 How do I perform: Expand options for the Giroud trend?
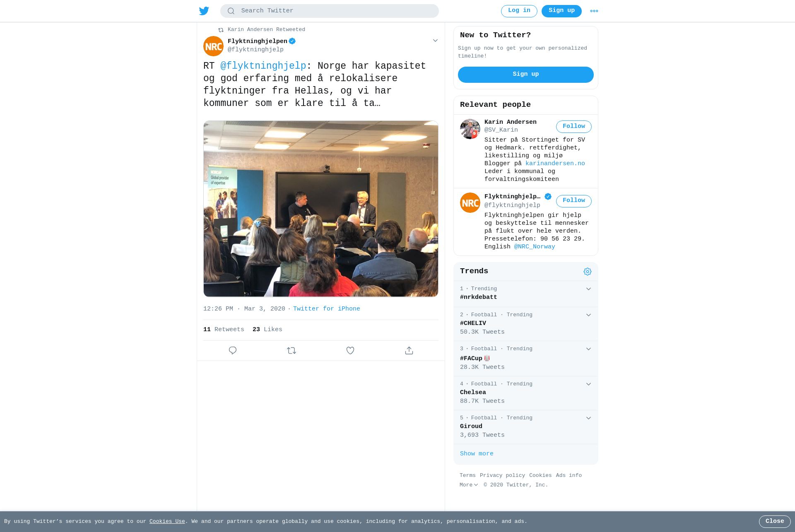[x=588, y=418]
